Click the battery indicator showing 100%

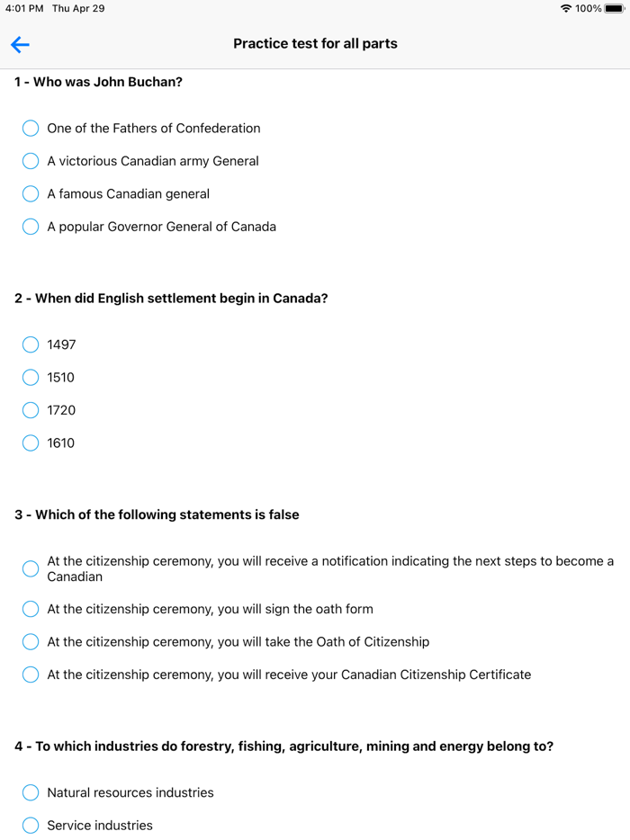tap(610, 8)
